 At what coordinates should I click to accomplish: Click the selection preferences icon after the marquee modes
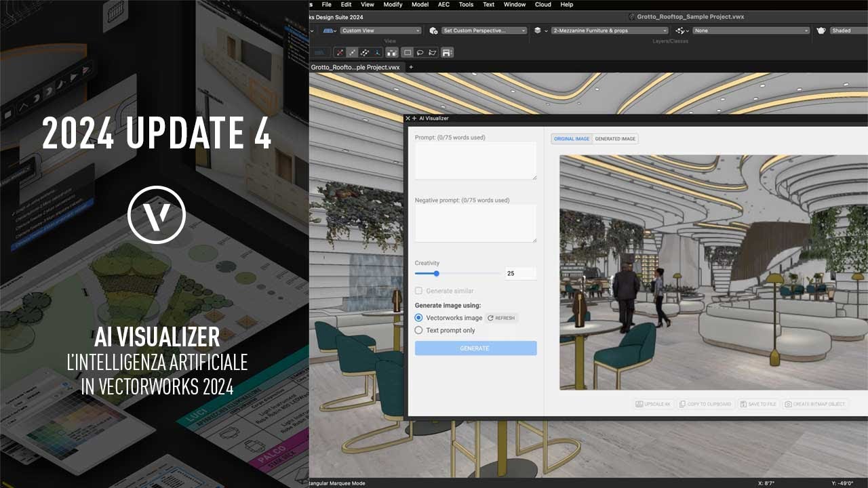(x=447, y=52)
